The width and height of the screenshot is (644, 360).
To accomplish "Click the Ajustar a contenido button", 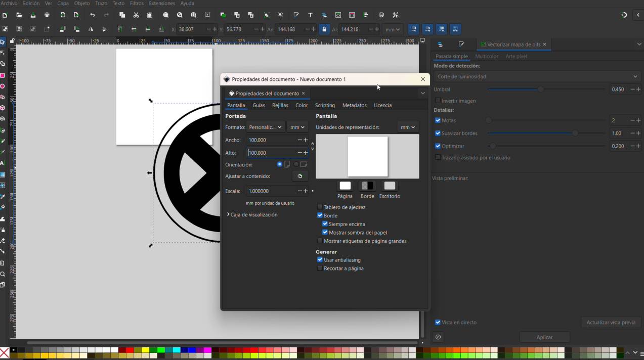I will tap(300, 176).
